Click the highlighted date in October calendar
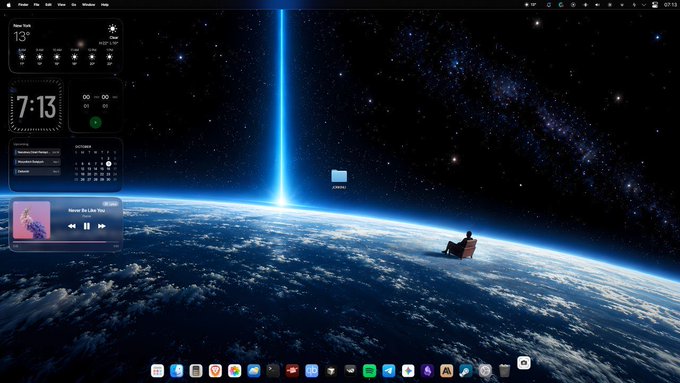This screenshot has width=680, height=383. 109,164
